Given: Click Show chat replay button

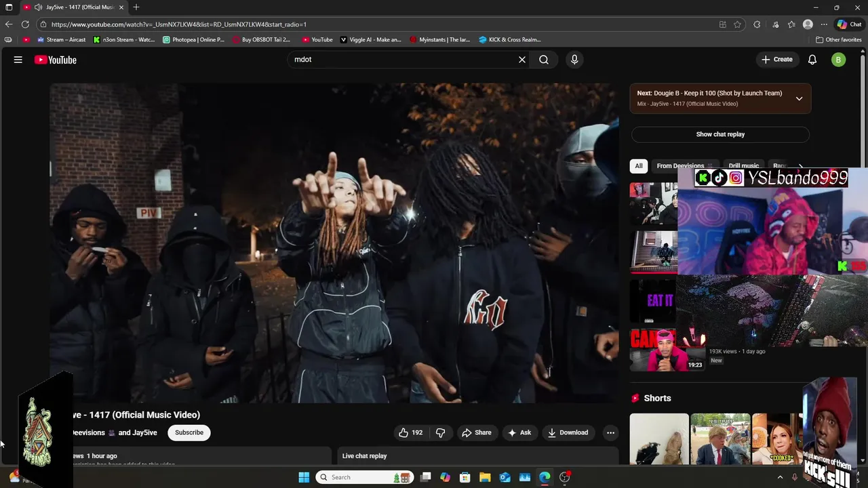Looking at the screenshot, I should click(x=720, y=134).
